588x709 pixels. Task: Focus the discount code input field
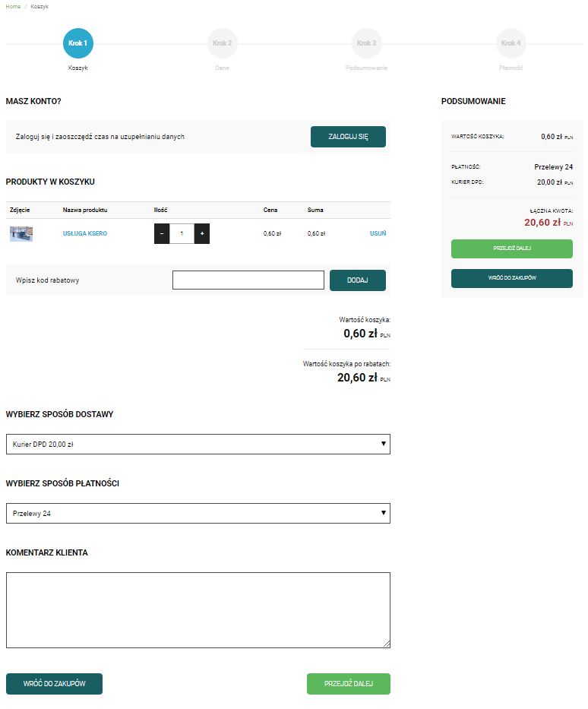pos(248,280)
